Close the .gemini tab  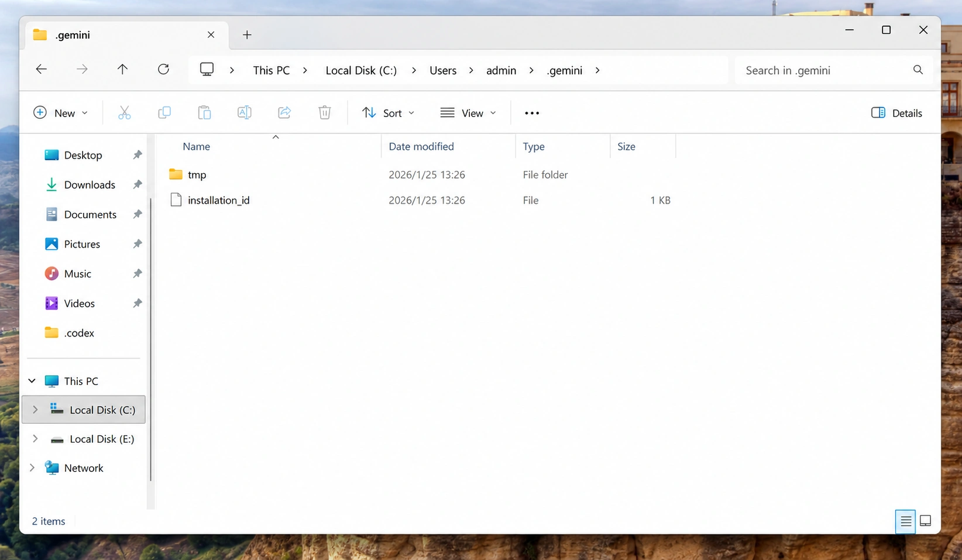coord(211,35)
